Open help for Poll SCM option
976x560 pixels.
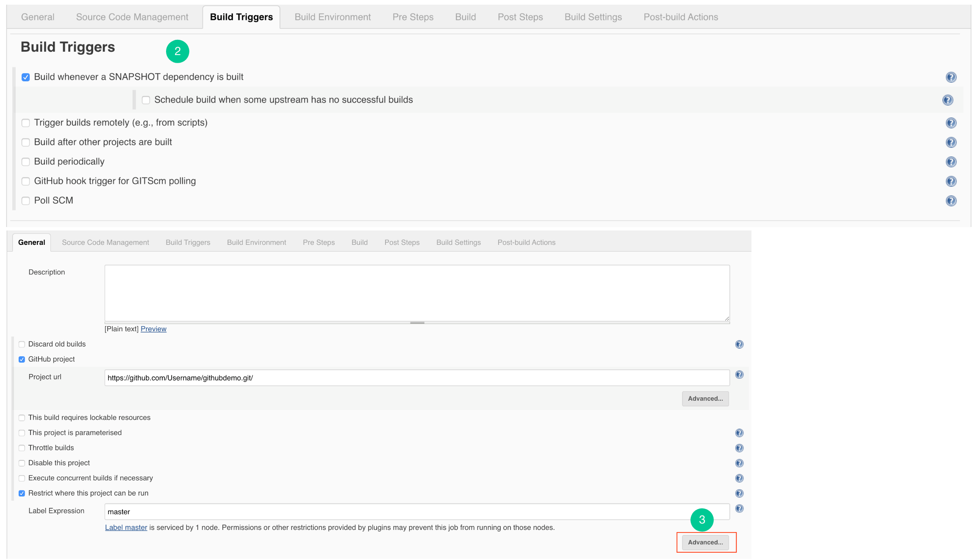(x=951, y=201)
